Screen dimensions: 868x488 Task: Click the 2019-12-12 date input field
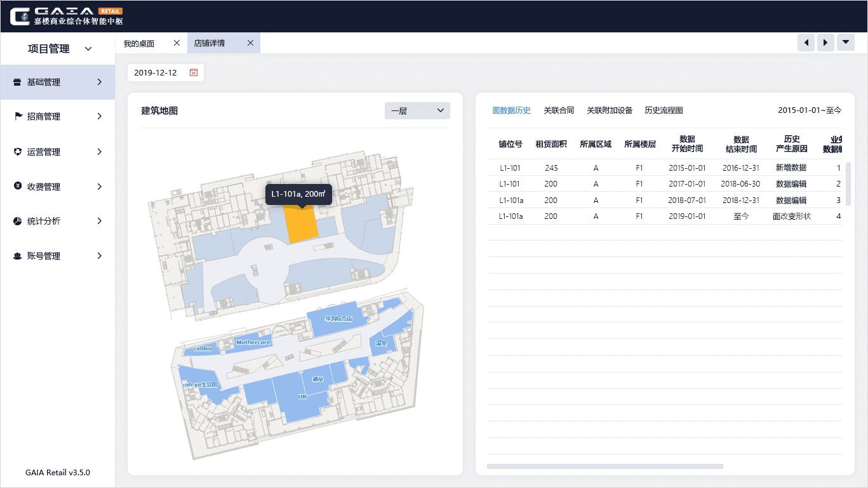point(156,73)
